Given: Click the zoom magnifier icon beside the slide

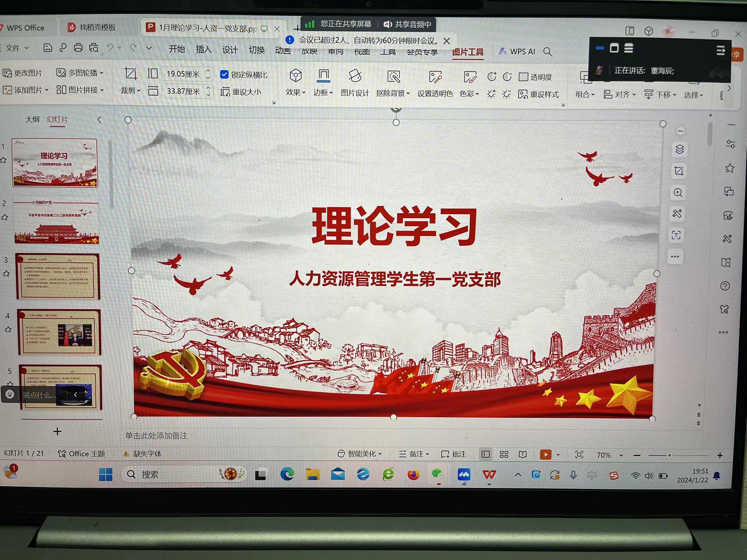Looking at the screenshot, I should point(678,193).
